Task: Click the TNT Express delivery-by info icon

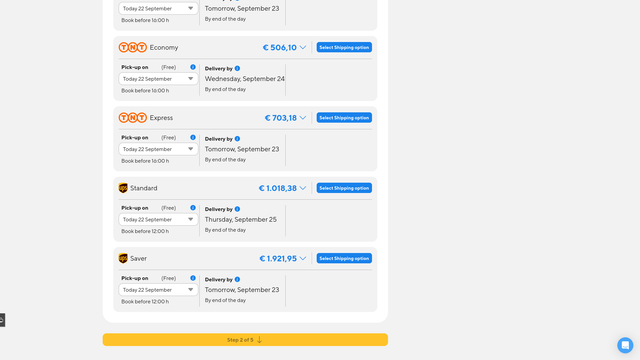Action: [237, 139]
